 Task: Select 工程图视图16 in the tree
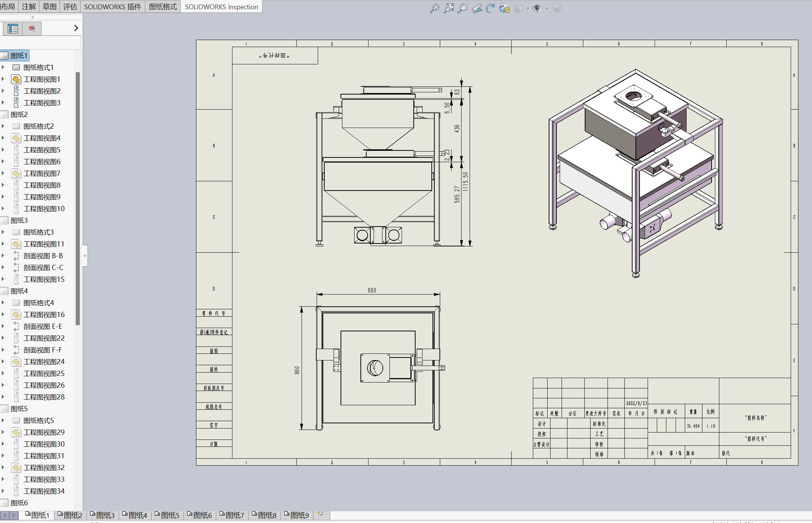pyautogui.click(x=44, y=314)
